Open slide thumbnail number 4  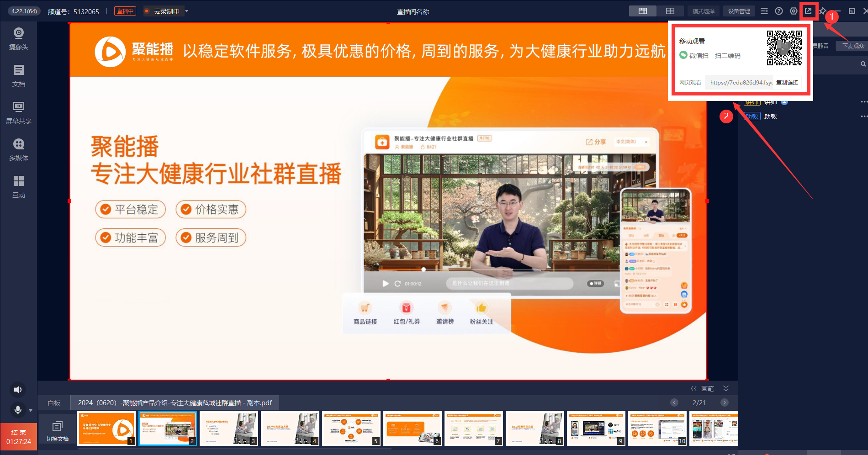[x=290, y=428]
